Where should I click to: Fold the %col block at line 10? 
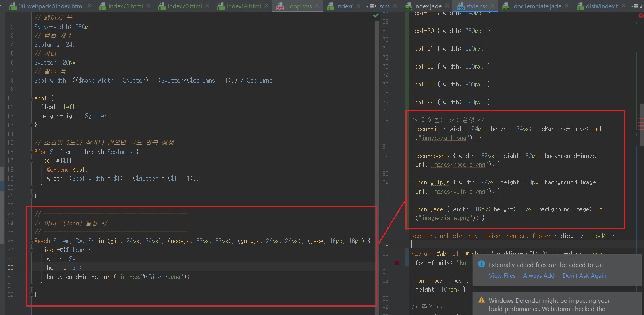(x=31, y=98)
